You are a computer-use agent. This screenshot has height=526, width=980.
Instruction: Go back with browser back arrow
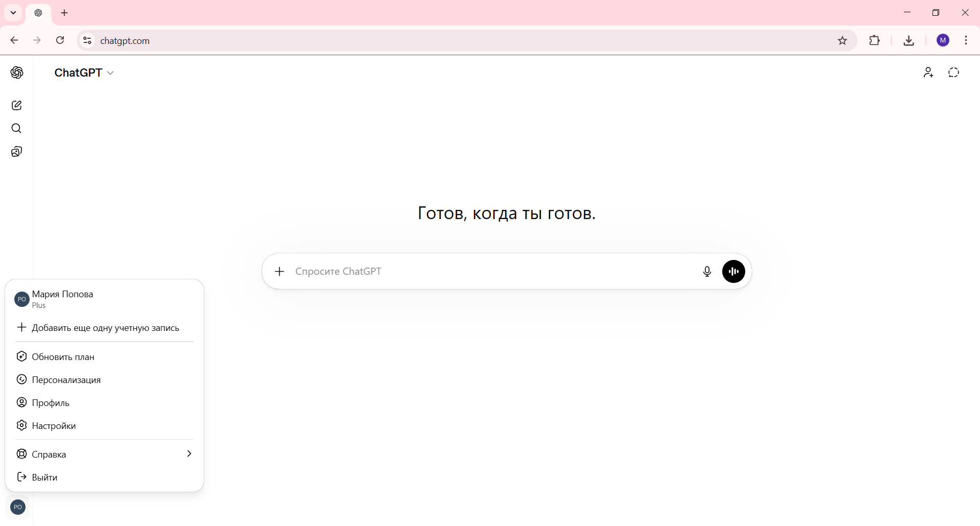[14, 40]
